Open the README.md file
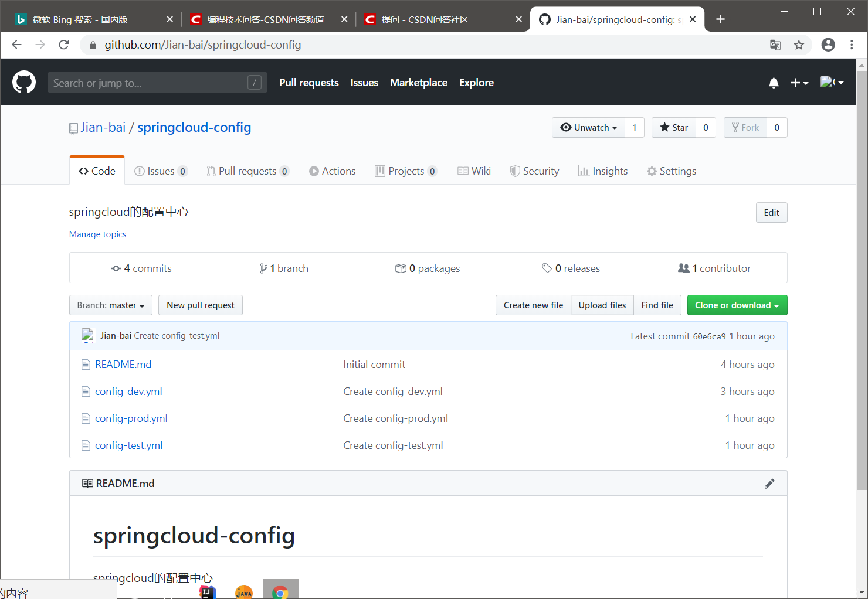 point(123,365)
